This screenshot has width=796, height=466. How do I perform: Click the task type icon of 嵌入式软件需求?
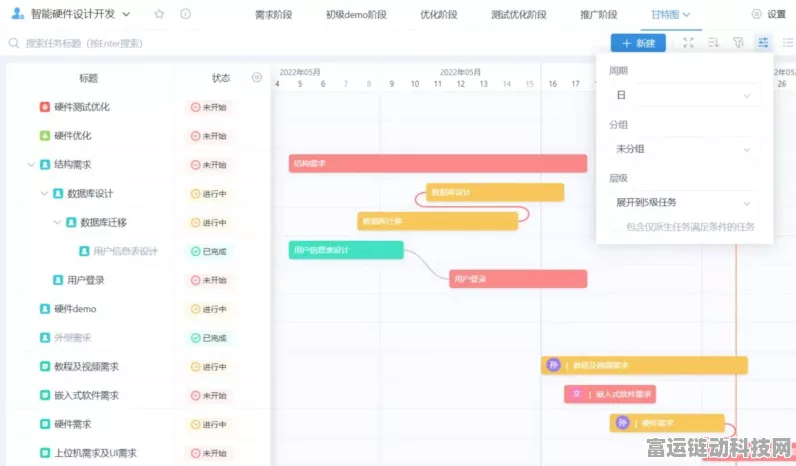[45, 395]
